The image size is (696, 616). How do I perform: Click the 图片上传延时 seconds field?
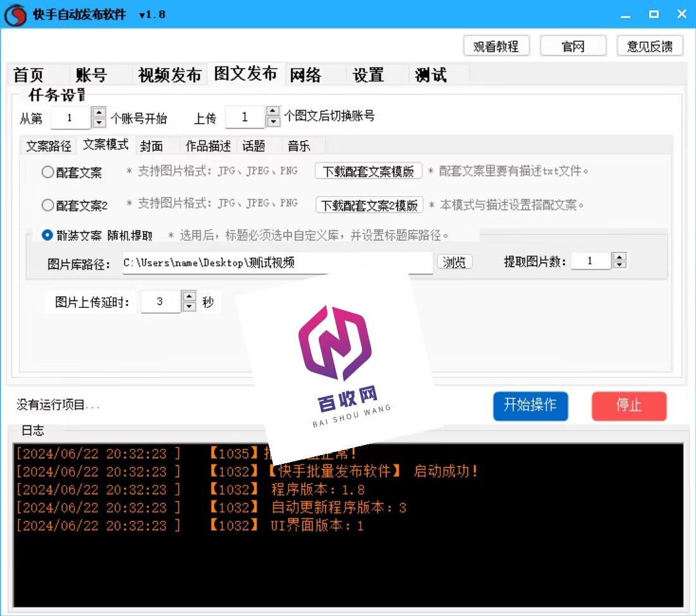click(160, 302)
